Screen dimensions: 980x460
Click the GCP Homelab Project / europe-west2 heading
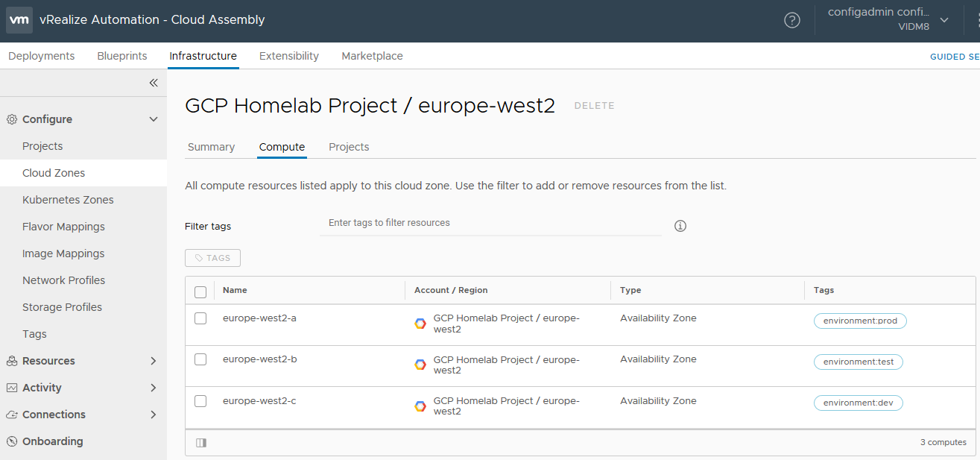370,106
